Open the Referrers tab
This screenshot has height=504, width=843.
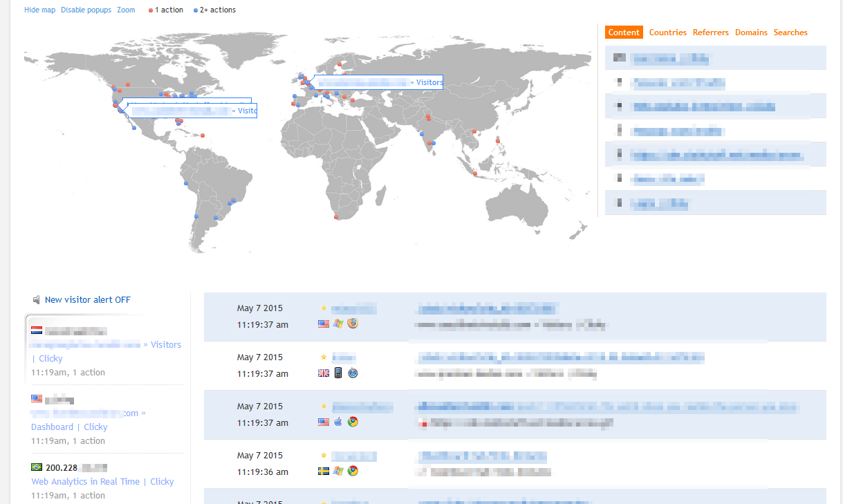tap(710, 32)
